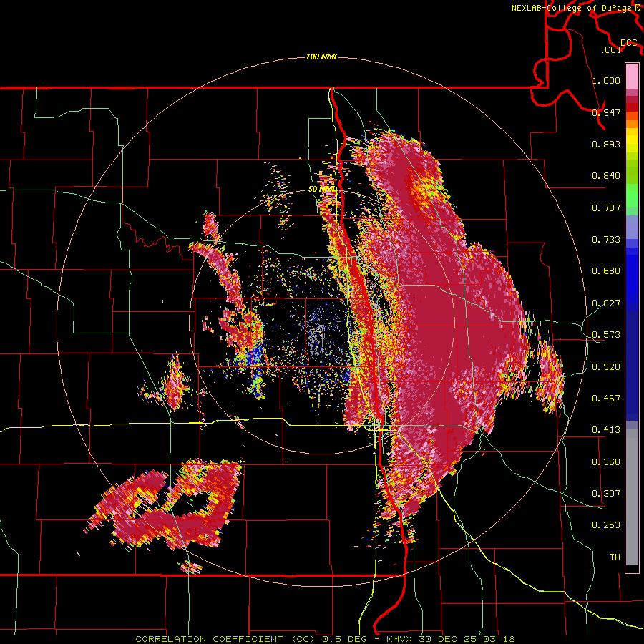Select the 0.947 legend value
The image size is (644, 644).
[x=606, y=112]
